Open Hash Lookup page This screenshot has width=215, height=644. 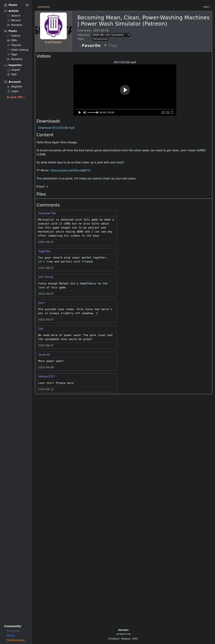[20, 50]
